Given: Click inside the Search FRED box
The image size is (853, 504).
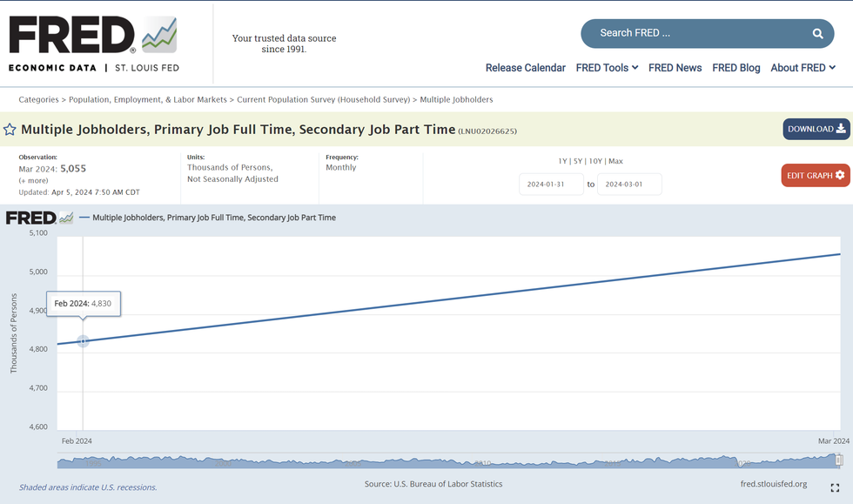Looking at the screenshot, I should tap(696, 33).
